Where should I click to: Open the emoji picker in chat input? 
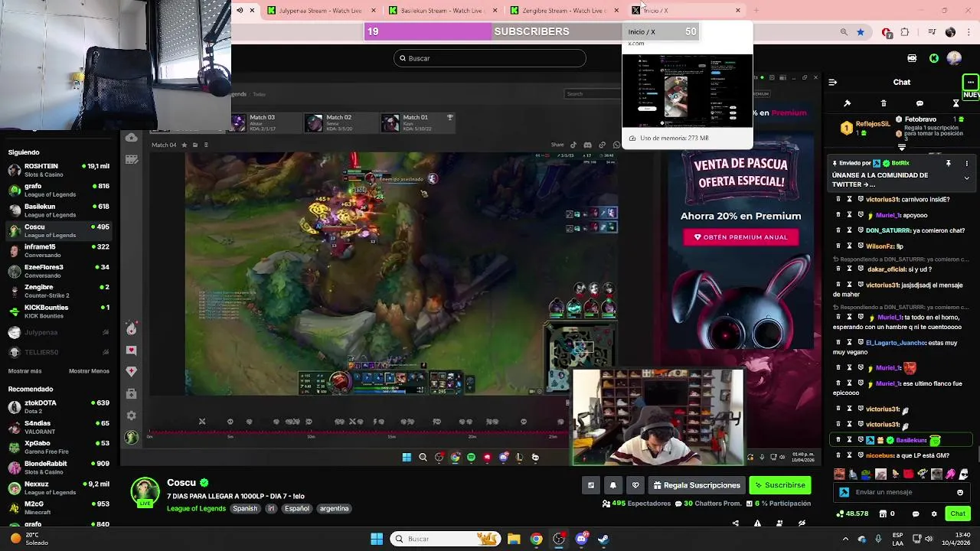960,492
